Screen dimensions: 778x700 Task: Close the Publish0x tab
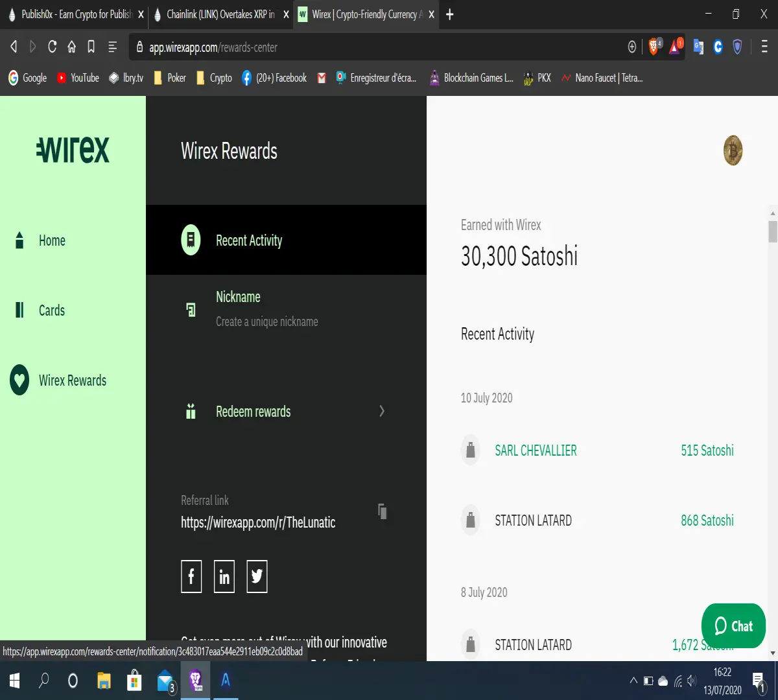click(141, 14)
